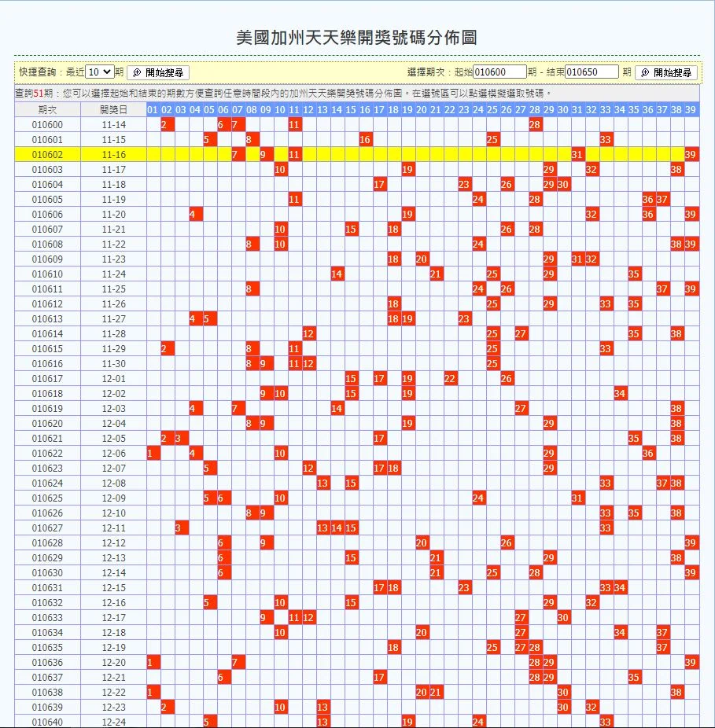Click red cell 23 in row 010613
Image resolution: width=715 pixels, height=728 pixels.
point(463,319)
